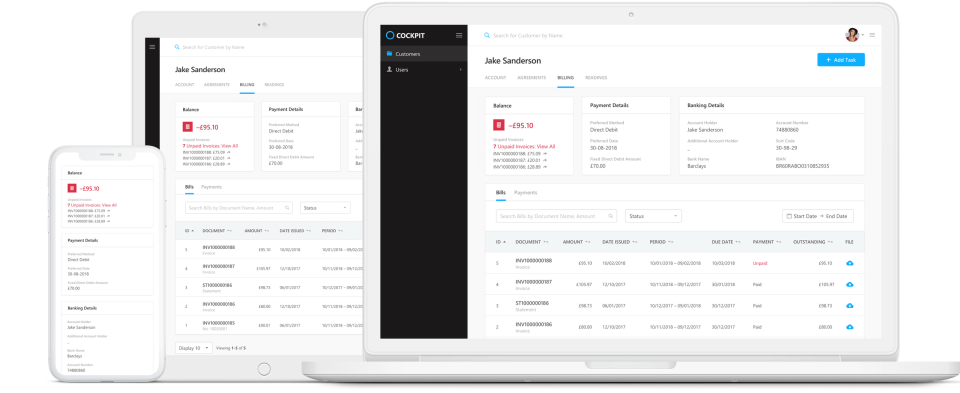This screenshot has height=393, width=960.
Task: Expand the Users item in laptop sidebar
Action: click(424, 70)
